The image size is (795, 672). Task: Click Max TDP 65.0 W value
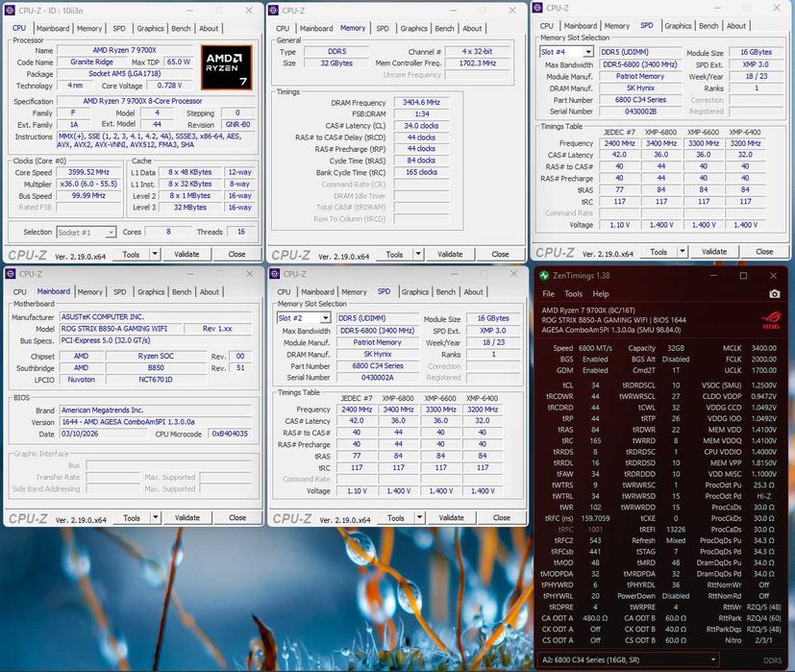pos(179,62)
